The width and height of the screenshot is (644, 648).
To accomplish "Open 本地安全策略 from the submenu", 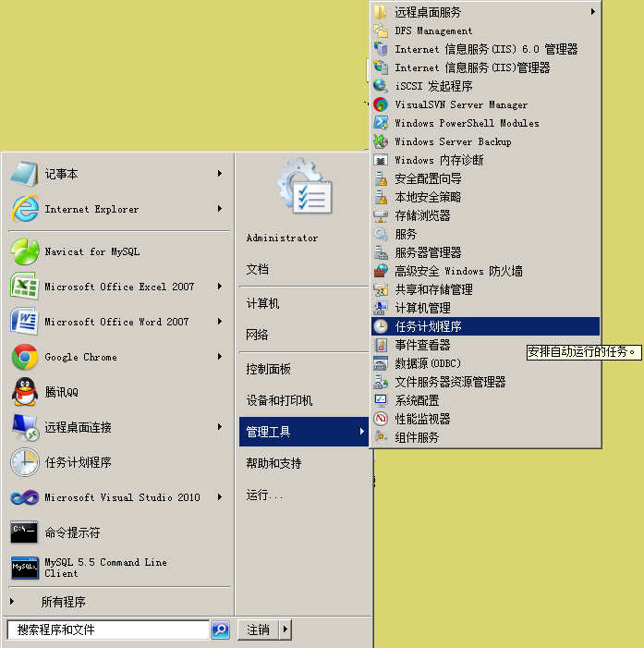I will coord(485,197).
